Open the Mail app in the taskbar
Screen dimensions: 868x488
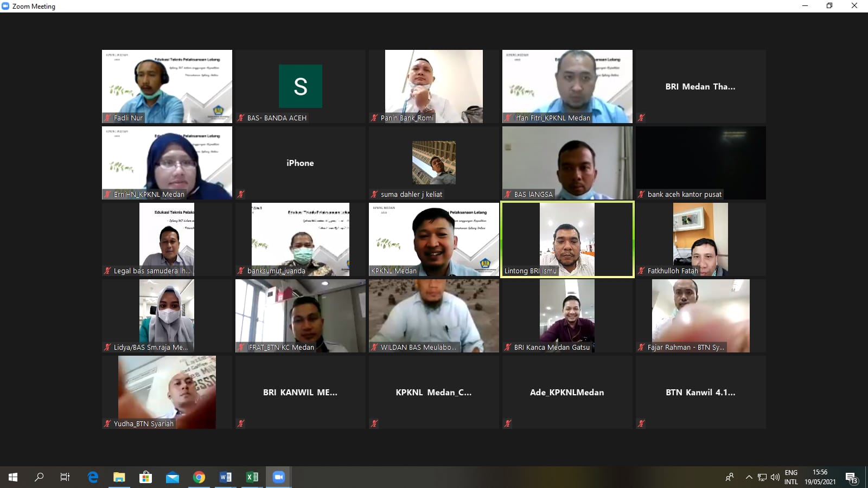point(173,477)
